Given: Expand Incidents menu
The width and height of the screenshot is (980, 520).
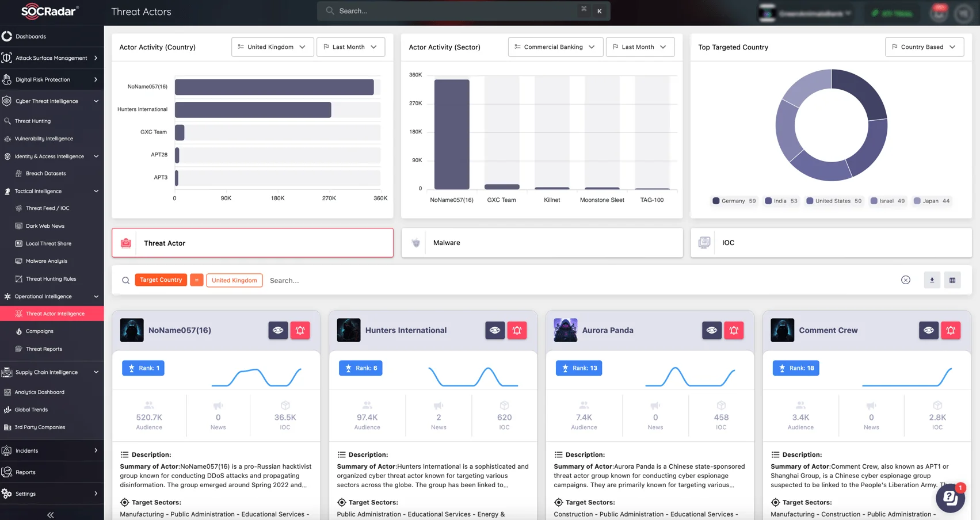Looking at the screenshot, I should tap(52, 450).
